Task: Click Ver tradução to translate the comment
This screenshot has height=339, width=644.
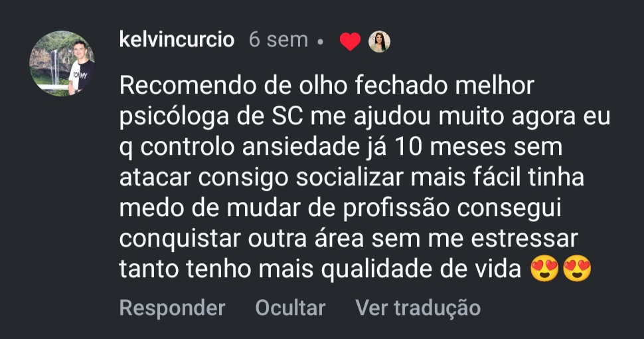Action: (418, 308)
